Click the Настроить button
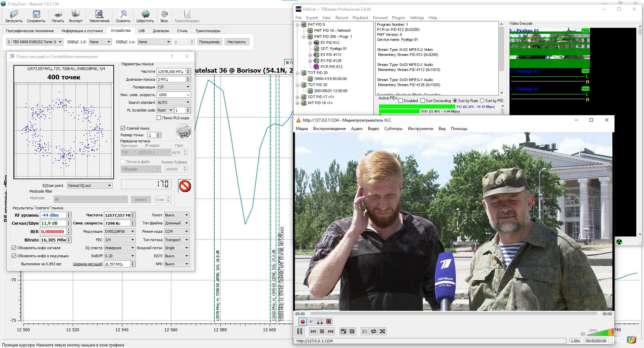 (x=236, y=42)
